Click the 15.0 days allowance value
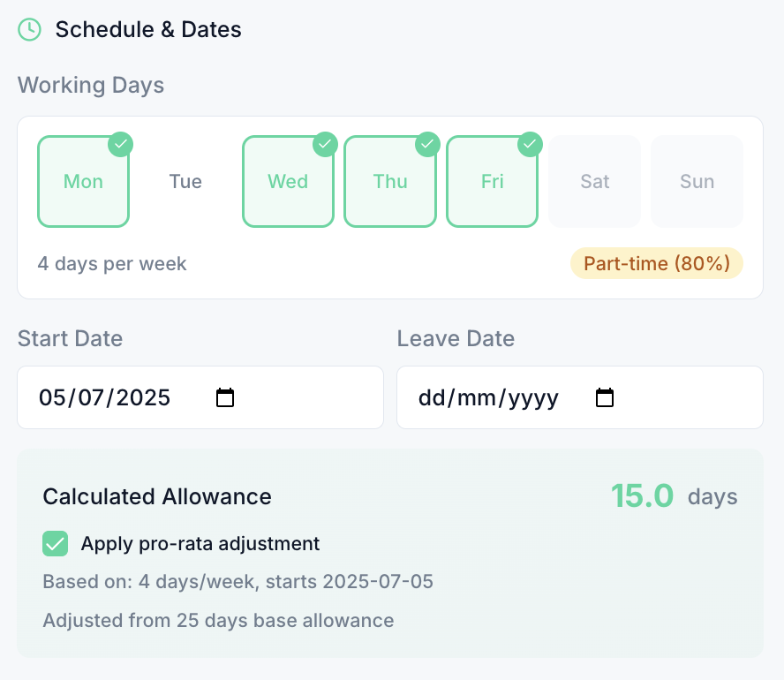This screenshot has height=680, width=784. pos(642,496)
